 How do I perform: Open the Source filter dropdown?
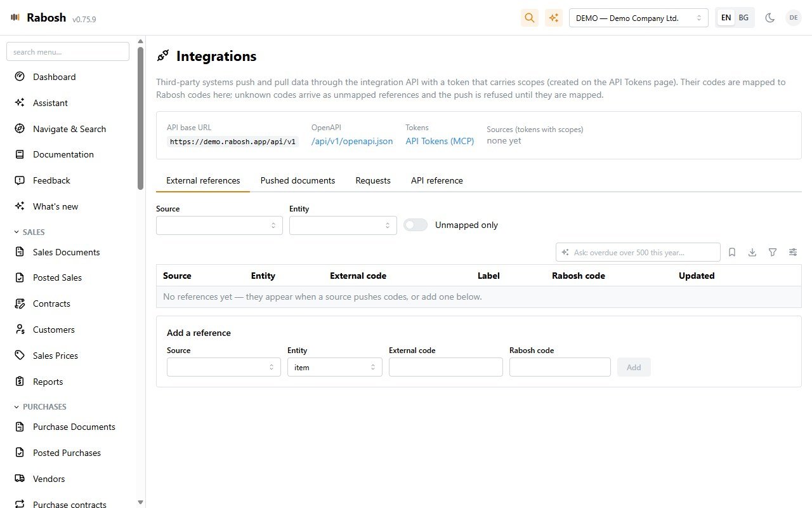[x=219, y=225]
